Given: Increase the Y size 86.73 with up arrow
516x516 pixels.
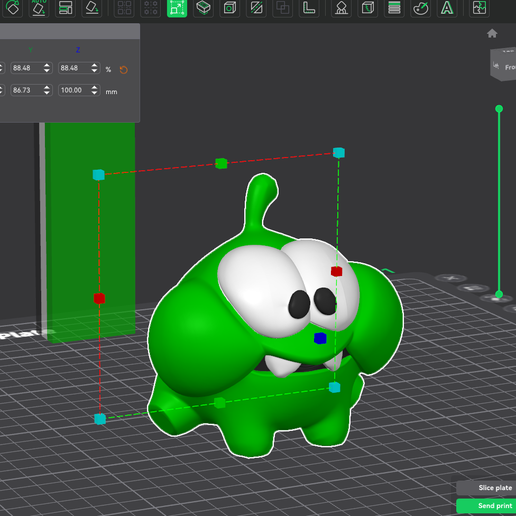Looking at the screenshot, I should point(47,87).
